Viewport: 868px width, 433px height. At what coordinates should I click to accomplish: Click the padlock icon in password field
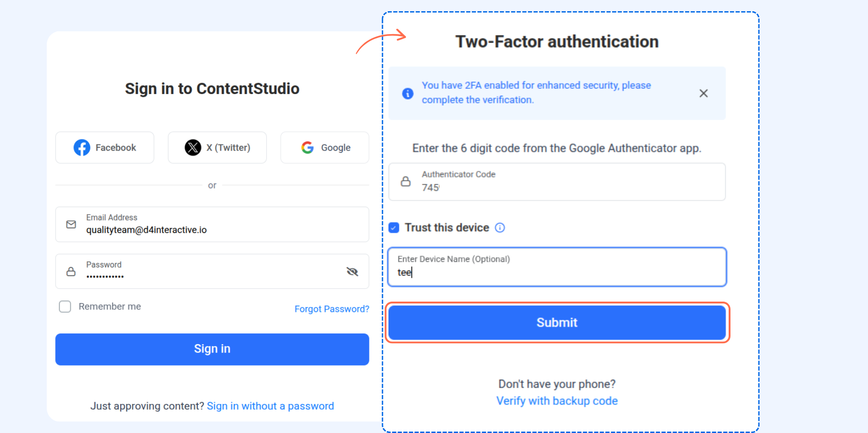(x=71, y=272)
